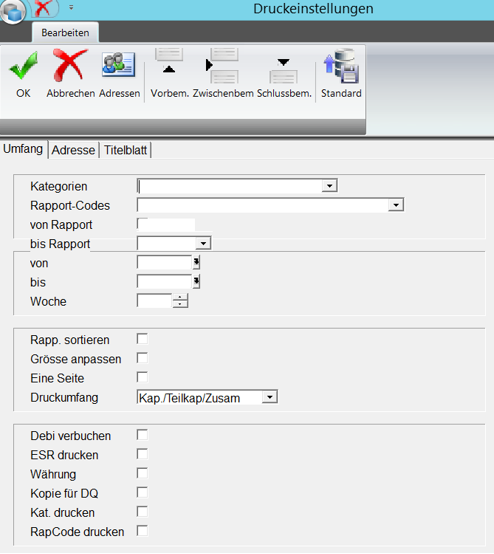Click the application orb button top-left
This screenshot has width=494, height=554.
click(x=13, y=11)
